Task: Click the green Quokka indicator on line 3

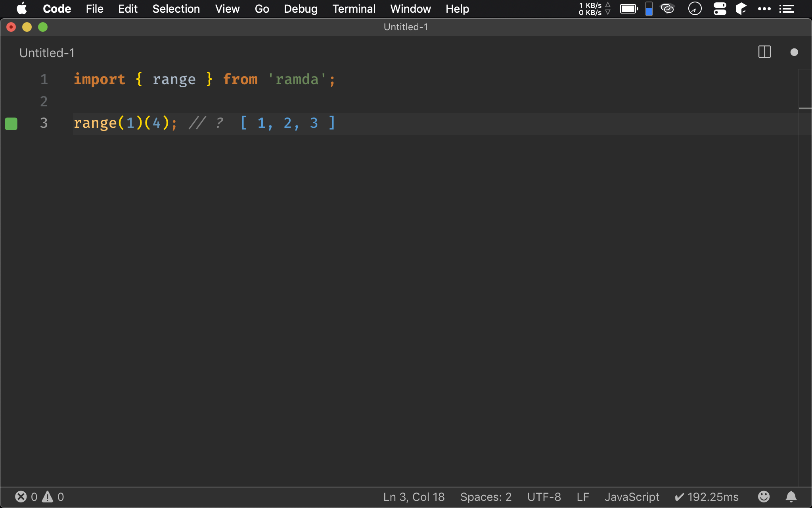Action: [11, 123]
